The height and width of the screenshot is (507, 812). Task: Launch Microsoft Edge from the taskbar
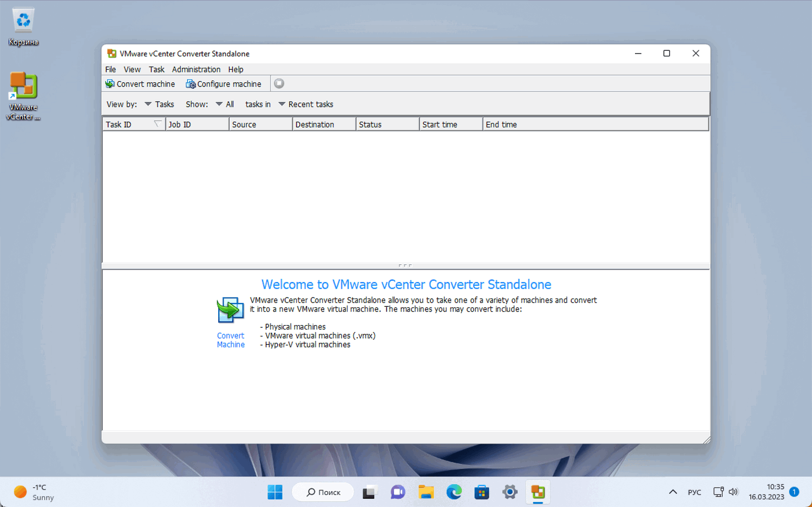[454, 492]
